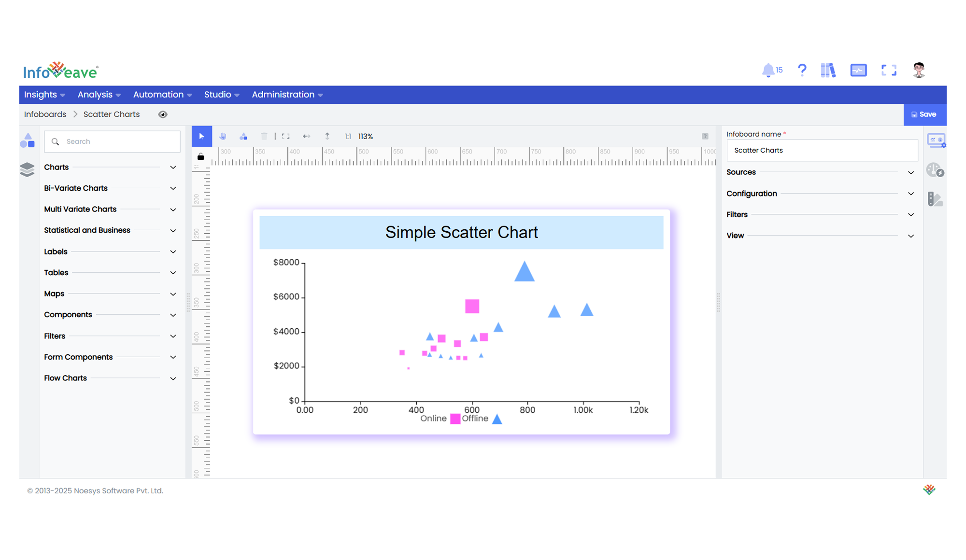Open the help question mark icon
Viewport: 966px width, 560px height.
tap(802, 70)
